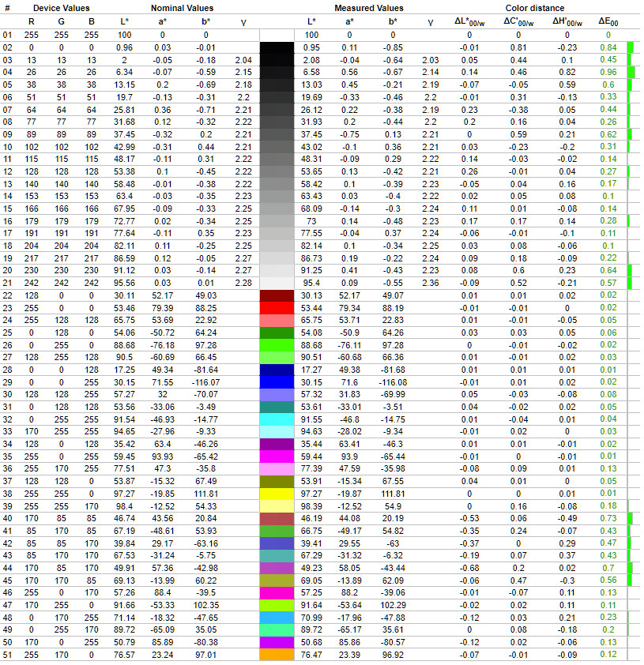Click the magenta swatch in row 35
The width and height of the screenshot is (644, 665).
pyautogui.click(x=277, y=456)
